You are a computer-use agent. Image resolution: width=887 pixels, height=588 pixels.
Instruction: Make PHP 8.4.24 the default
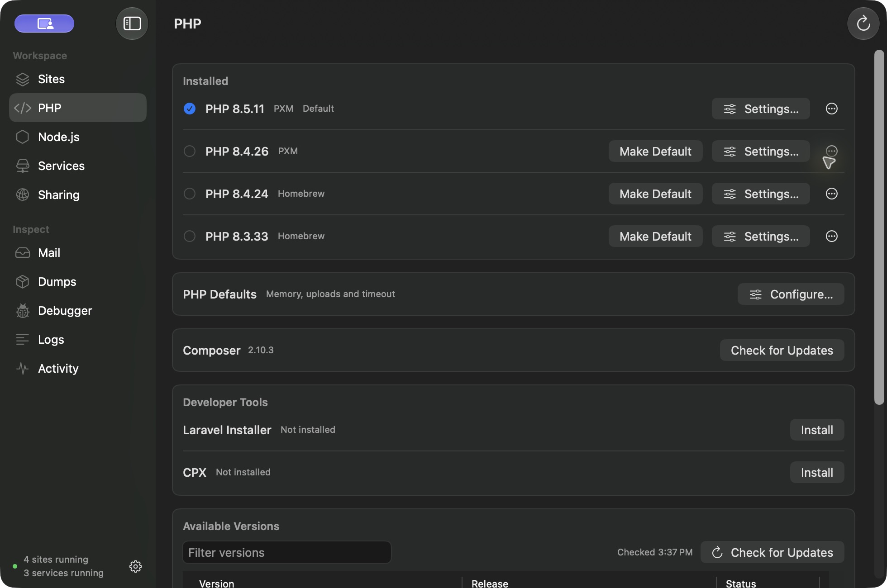pos(655,194)
